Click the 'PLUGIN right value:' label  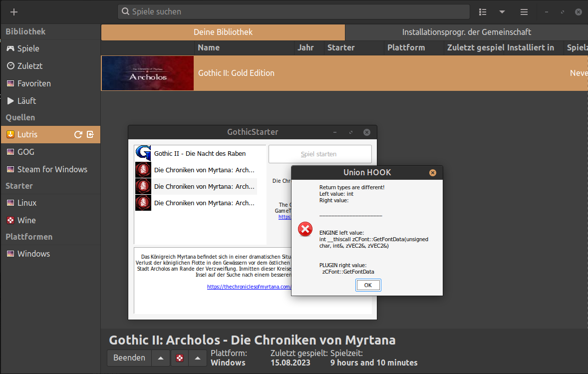click(343, 265)
